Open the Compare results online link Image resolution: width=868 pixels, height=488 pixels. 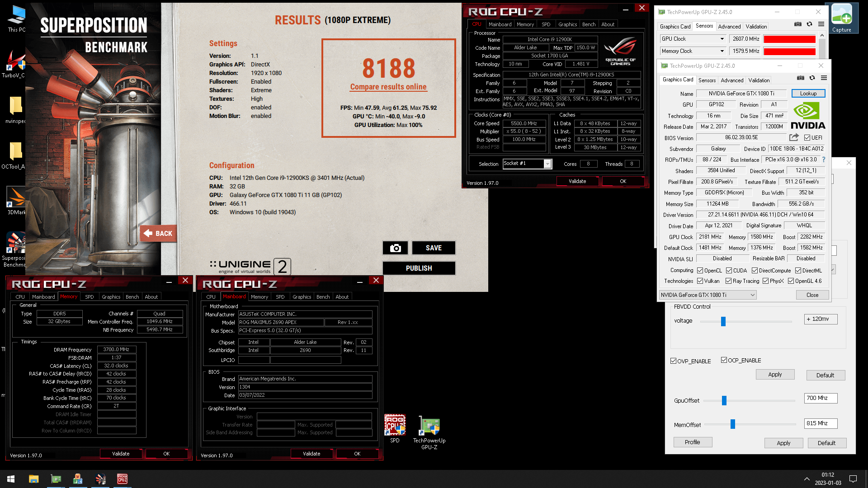388,87
